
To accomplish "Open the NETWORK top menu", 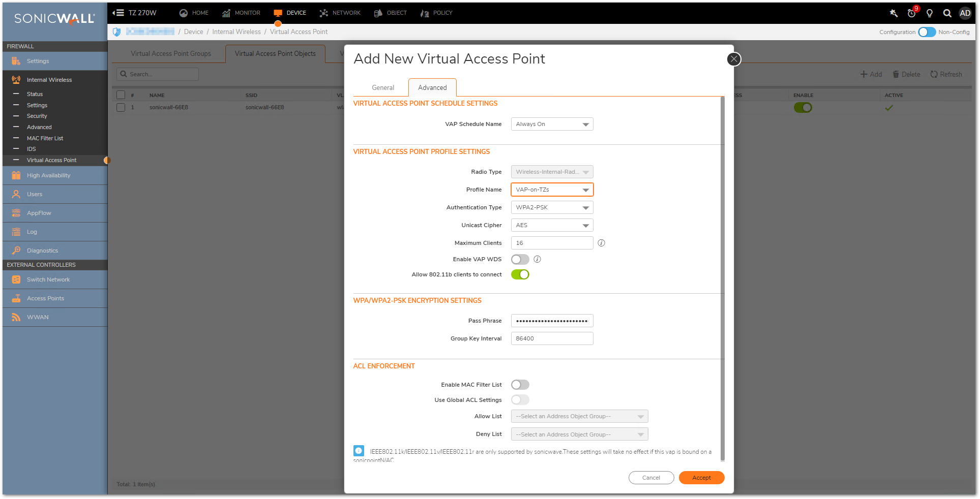I will [340, 13].
